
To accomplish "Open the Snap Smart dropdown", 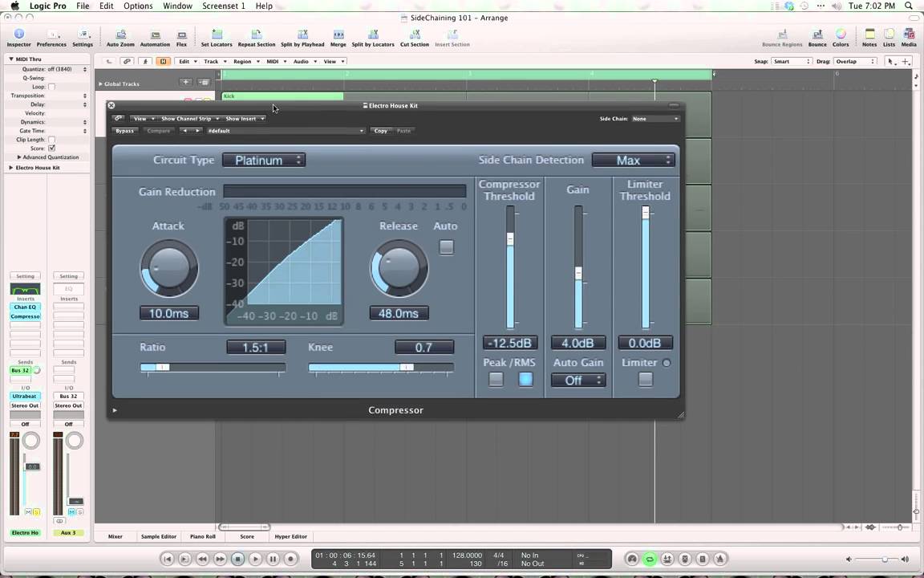I will click(x=792, y=61).
